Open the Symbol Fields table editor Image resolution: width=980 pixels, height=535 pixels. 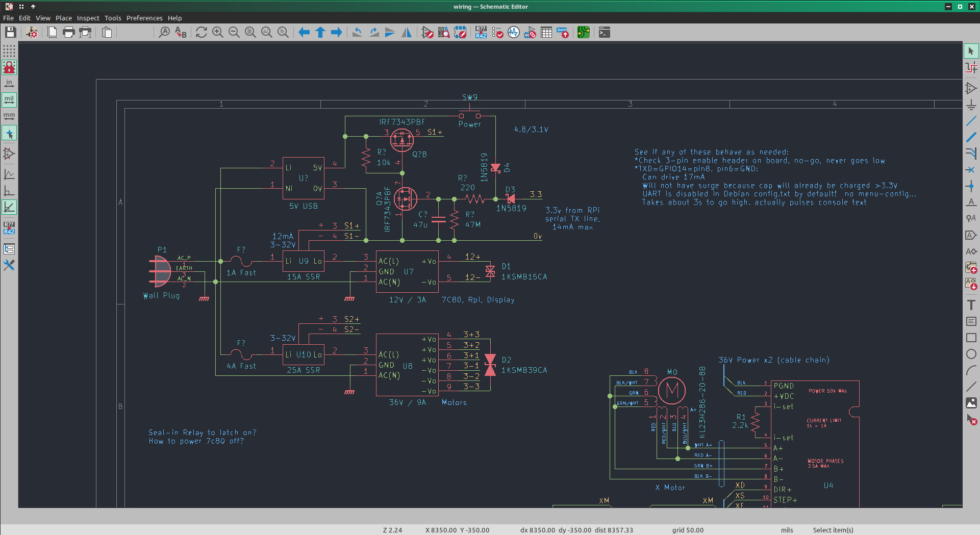[x=546, y=33]
